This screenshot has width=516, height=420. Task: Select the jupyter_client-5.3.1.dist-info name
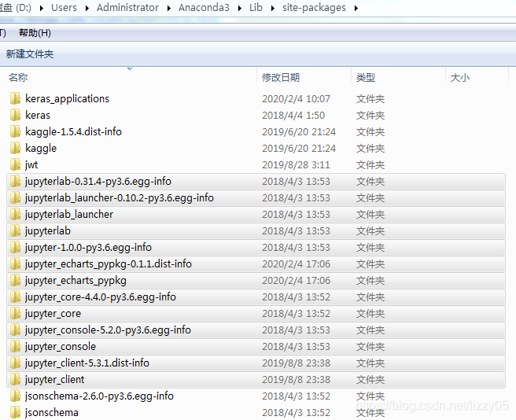[87, 363]
